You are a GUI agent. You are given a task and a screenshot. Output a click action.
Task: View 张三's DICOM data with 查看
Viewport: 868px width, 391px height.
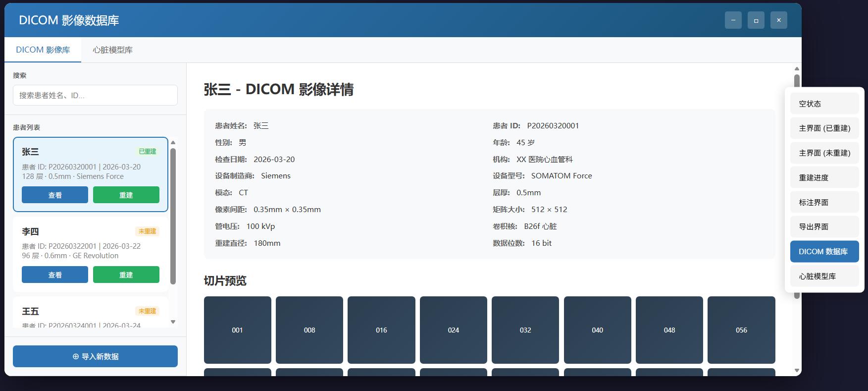click(55, 195)
